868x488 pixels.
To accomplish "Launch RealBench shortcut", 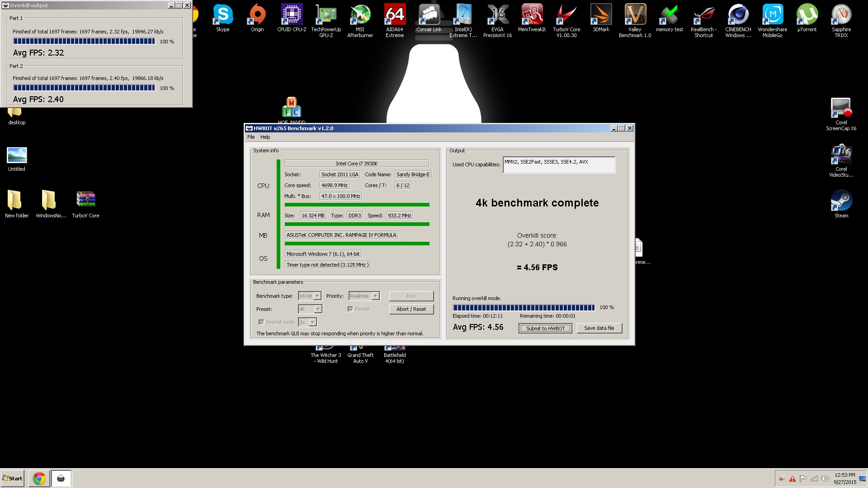I will point(704,21).
